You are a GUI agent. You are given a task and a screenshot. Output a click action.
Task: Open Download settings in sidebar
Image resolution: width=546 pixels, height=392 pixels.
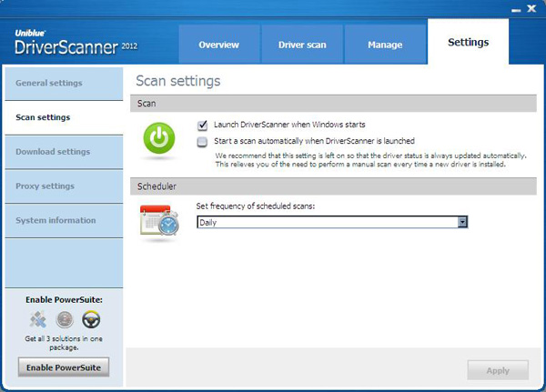(64, 152)
